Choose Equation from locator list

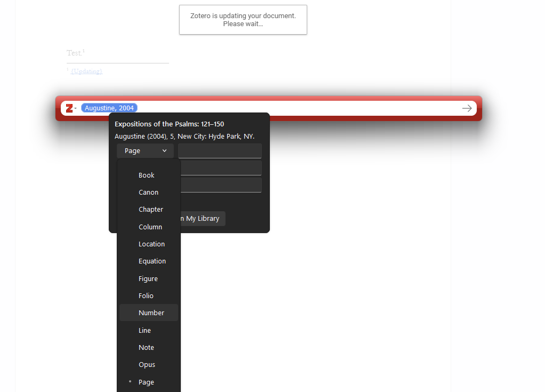149,261
